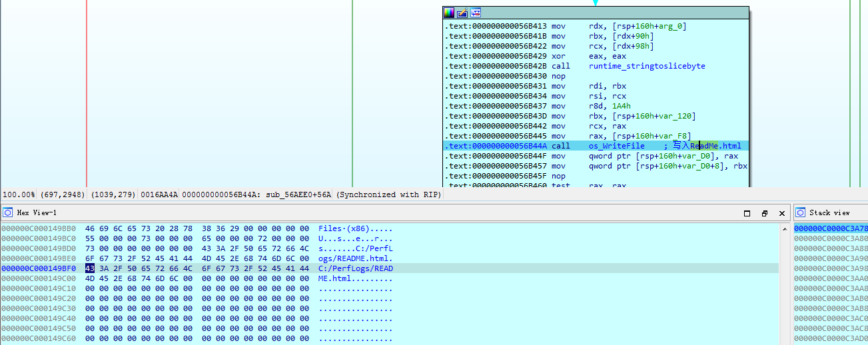Open the node color picker icon
This screenshot has width=868, height=345.
tap(449, 13)
